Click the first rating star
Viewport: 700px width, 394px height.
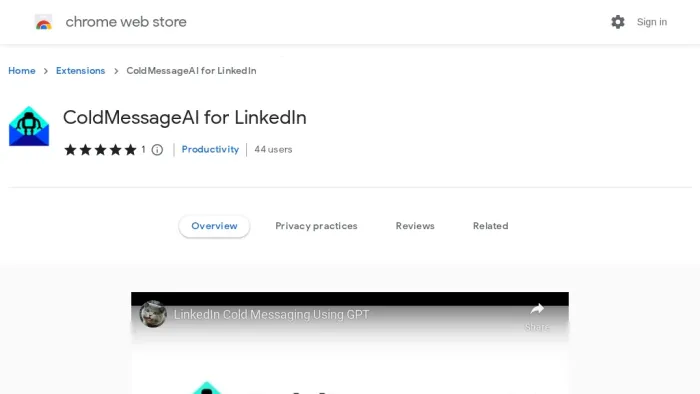click(70, 149)
